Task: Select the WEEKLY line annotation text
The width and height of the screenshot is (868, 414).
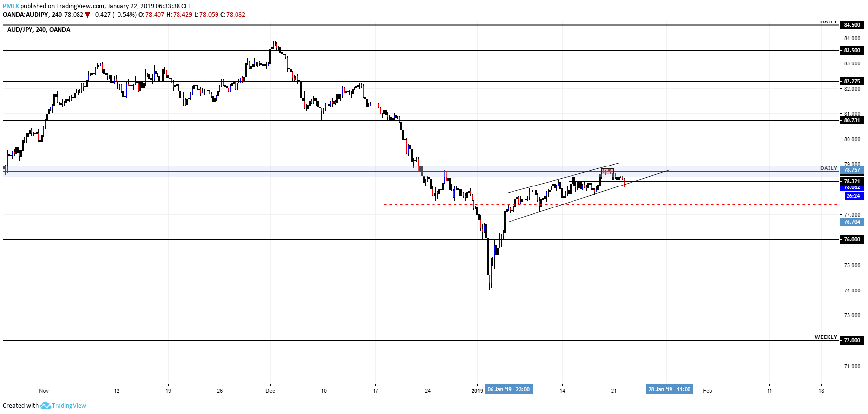Action: coord(826,337)
